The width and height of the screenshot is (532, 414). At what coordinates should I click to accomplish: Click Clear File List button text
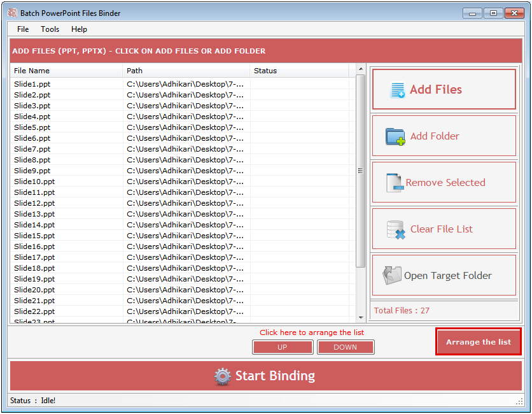pyautogui.click(x=442, y=229)
